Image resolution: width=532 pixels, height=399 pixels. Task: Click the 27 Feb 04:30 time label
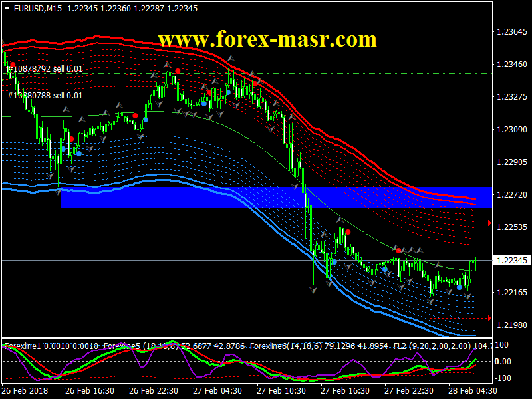point(217,391)
